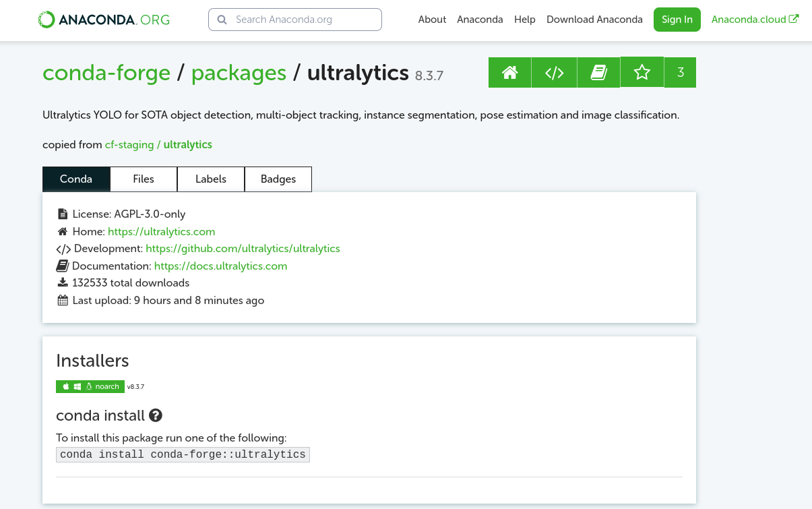View the star count 3 button
812x509 pixels.
(x=681, y=72)
